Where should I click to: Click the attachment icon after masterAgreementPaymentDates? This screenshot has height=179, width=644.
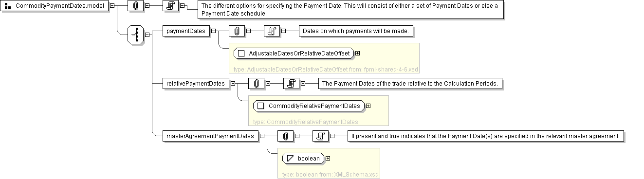285,136
